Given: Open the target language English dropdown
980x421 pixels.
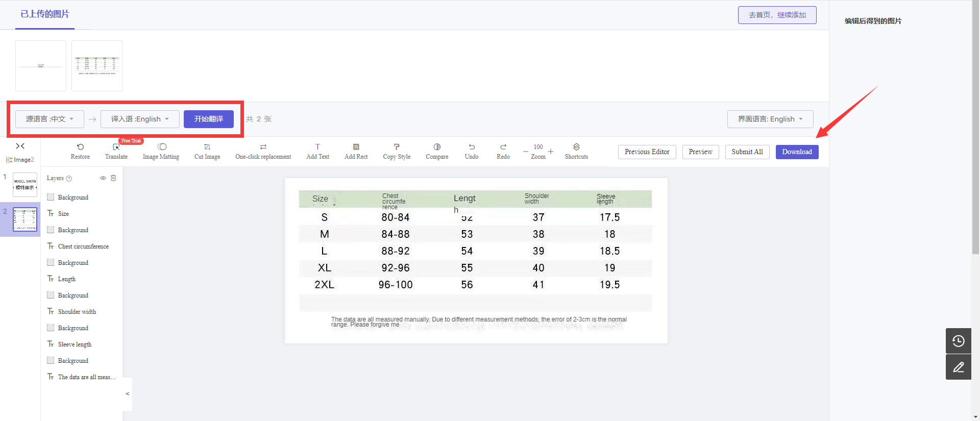Looking at the screenshot, I should point(140,119).
